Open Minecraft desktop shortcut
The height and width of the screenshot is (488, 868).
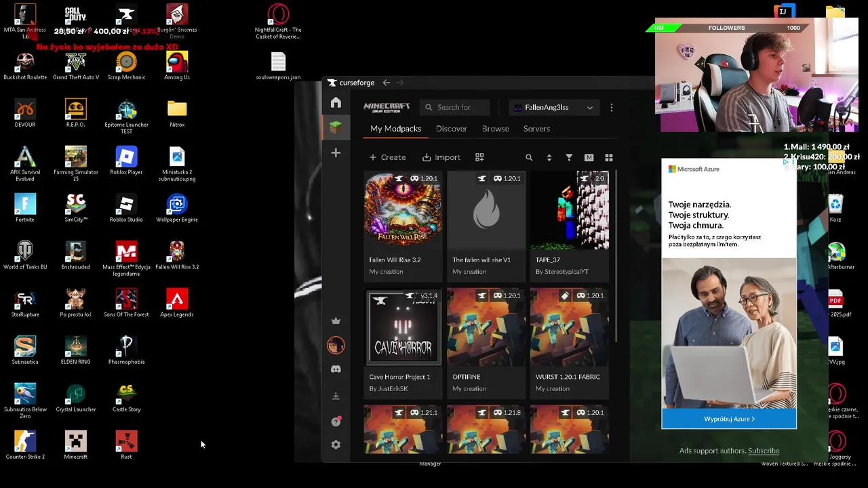click(76, 446)
